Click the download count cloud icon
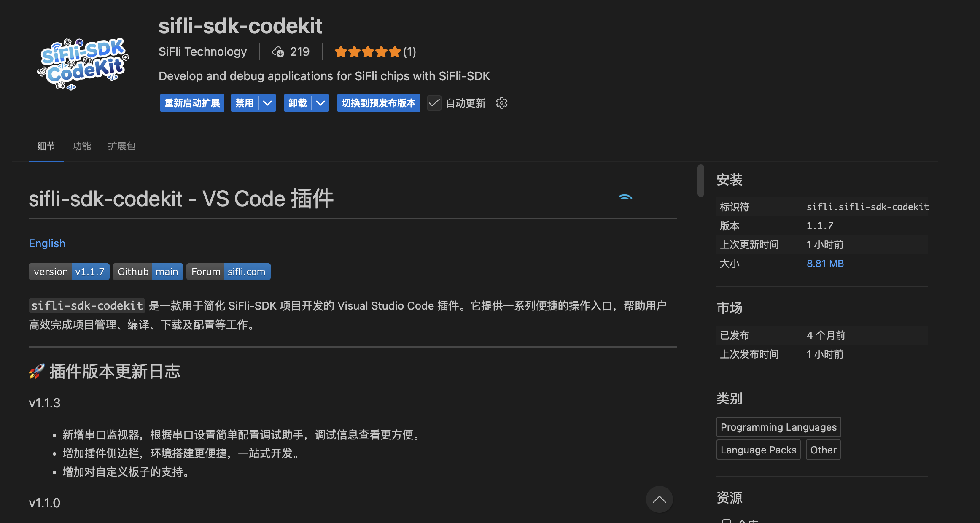 click(278, 52)
